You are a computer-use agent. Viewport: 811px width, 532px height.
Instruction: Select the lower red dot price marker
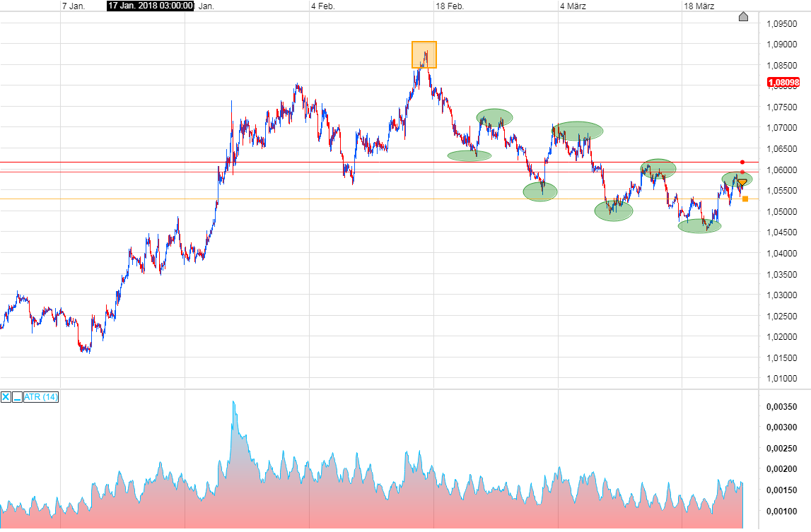742,172
